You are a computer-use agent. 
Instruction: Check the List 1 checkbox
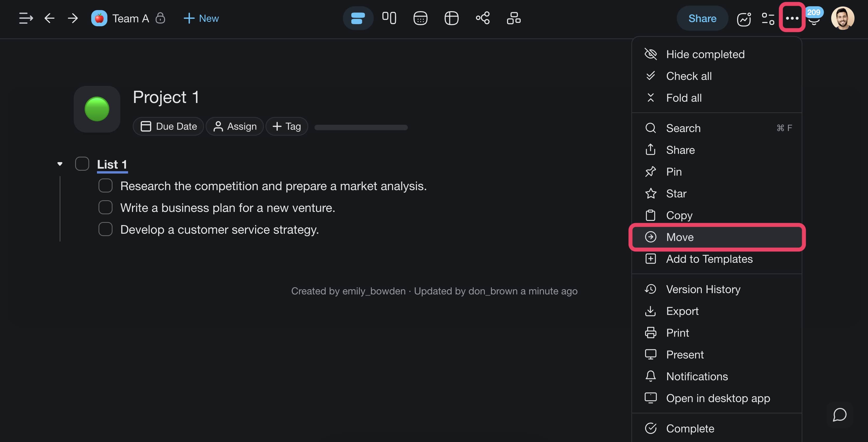82,164
